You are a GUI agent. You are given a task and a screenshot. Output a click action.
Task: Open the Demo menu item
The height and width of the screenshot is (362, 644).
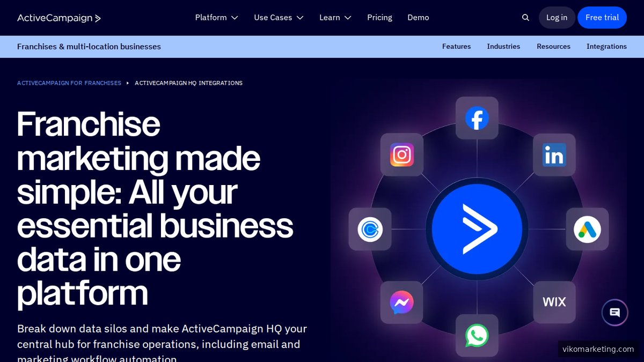418,18
